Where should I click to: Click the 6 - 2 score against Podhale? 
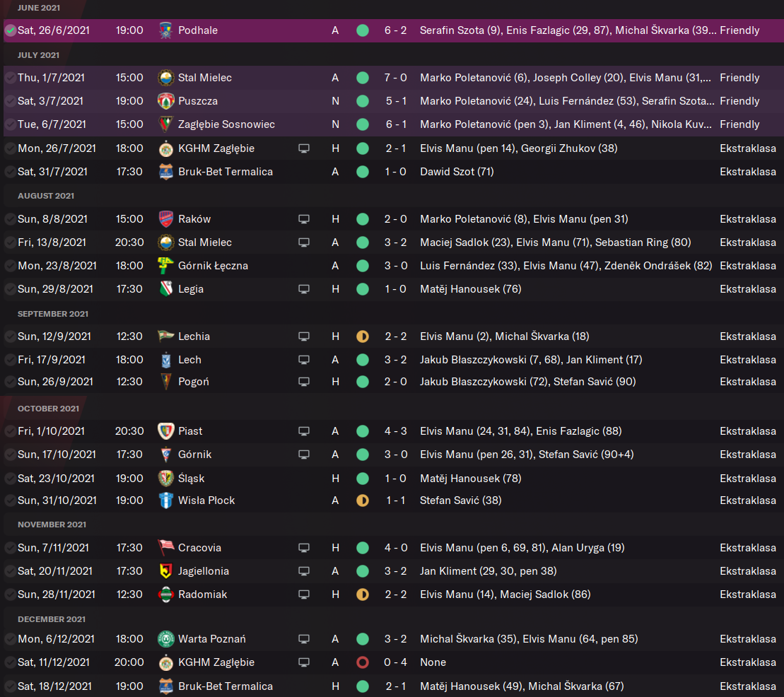(395, 30)
